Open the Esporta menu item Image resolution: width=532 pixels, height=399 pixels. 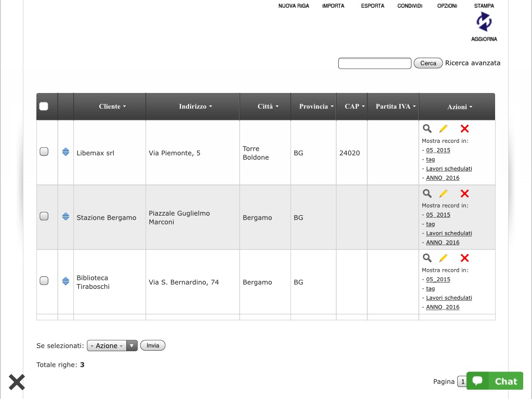pyautogui.click(x=373, y=6)
